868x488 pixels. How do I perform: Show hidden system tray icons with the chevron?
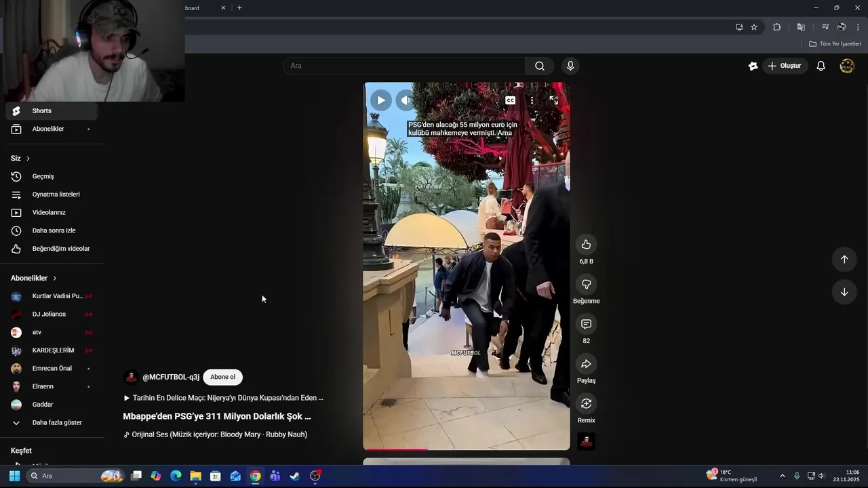pos(782,476)
